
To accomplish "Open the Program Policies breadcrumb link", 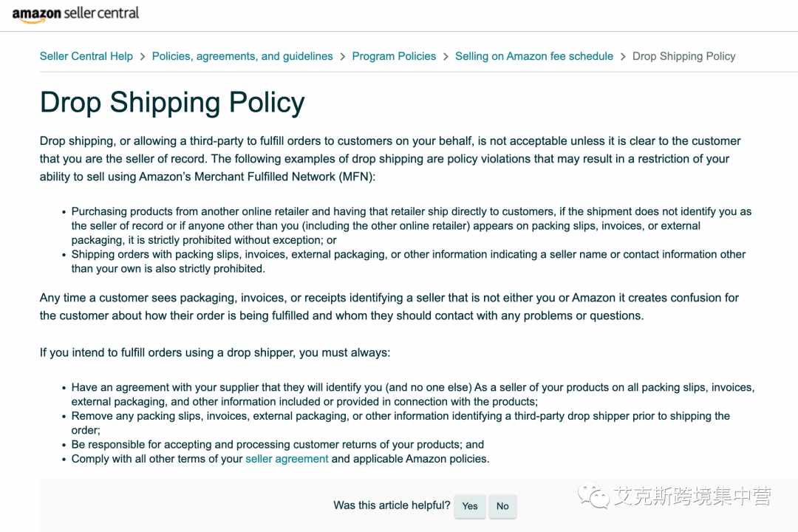I will click(x=394, y=56).
